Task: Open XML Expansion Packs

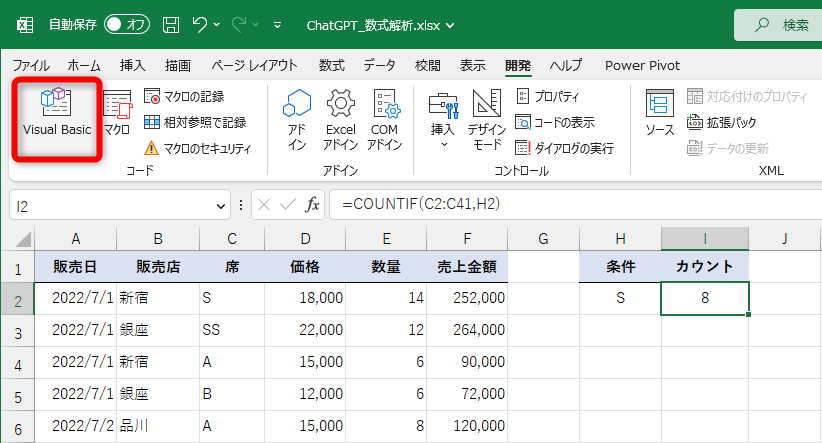Action: pos(722,122)
